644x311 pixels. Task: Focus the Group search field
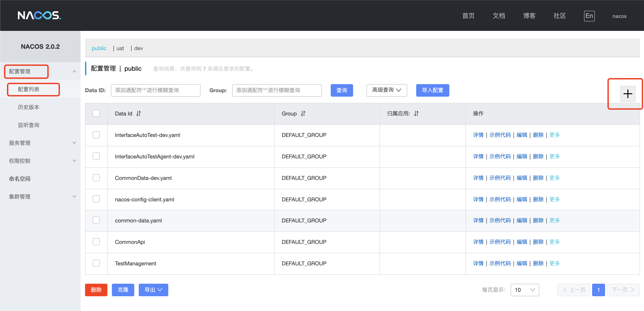click(277, 90)
